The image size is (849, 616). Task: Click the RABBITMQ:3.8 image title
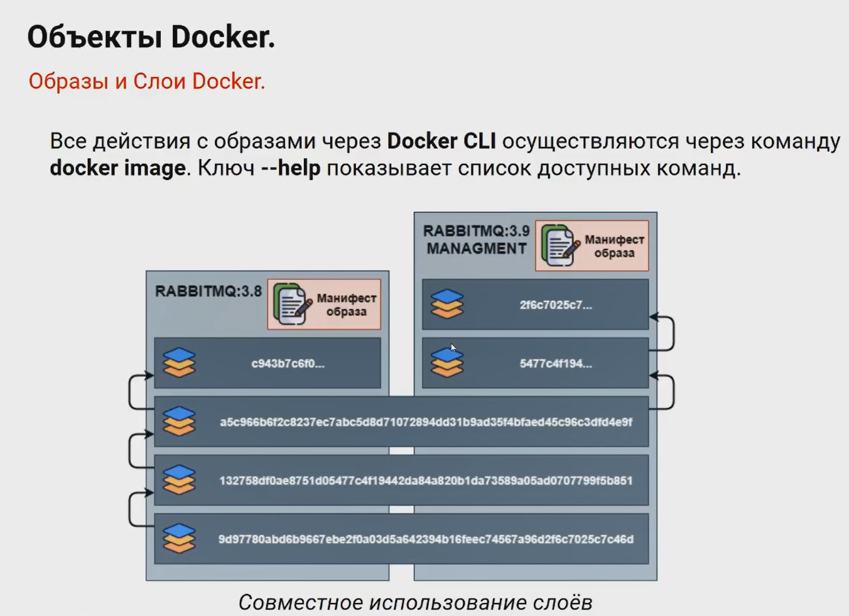pyautogui.click(x=208, y=291)
